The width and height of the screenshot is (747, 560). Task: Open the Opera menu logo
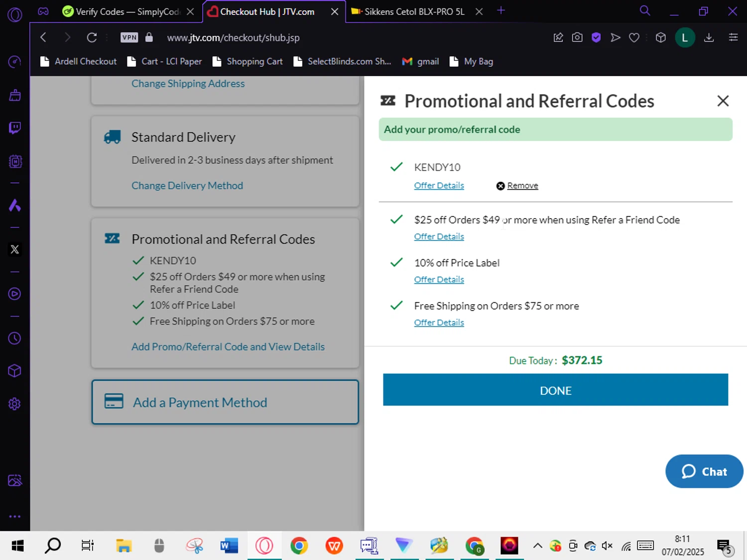(15, 15)
